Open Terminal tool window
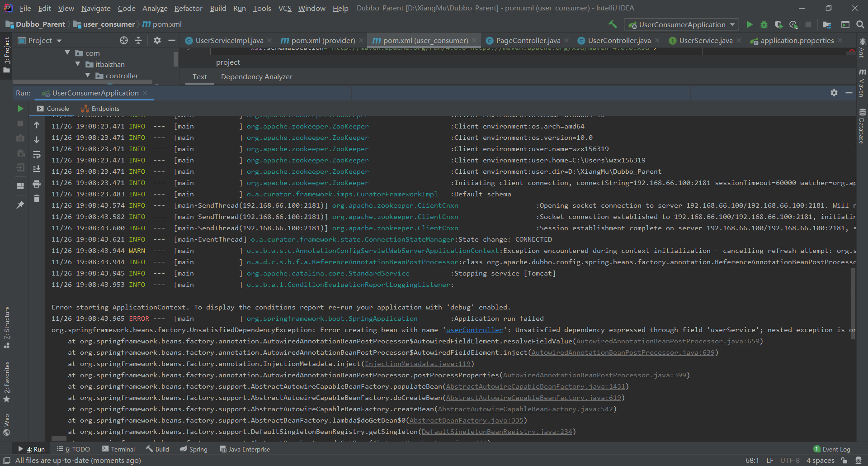Image resolution: width=868 pixels, height=466 pixels. point(118,449)
